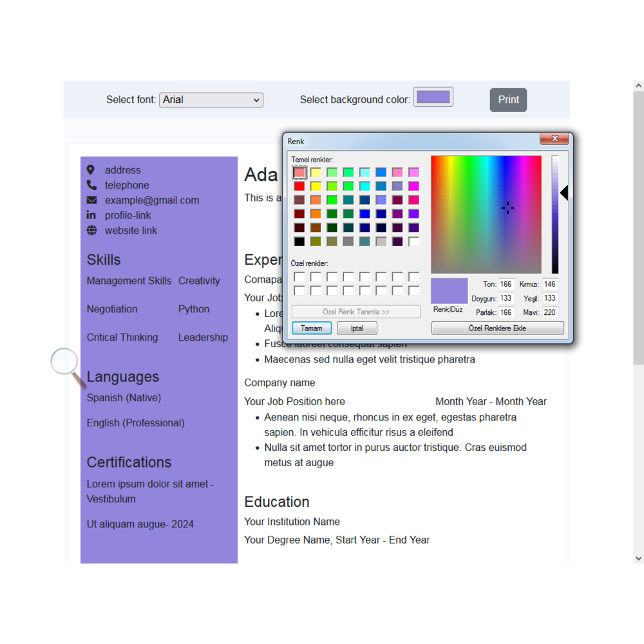Click the Kırmızı red value field
644x644 pixels.
[x=550, y=284]
